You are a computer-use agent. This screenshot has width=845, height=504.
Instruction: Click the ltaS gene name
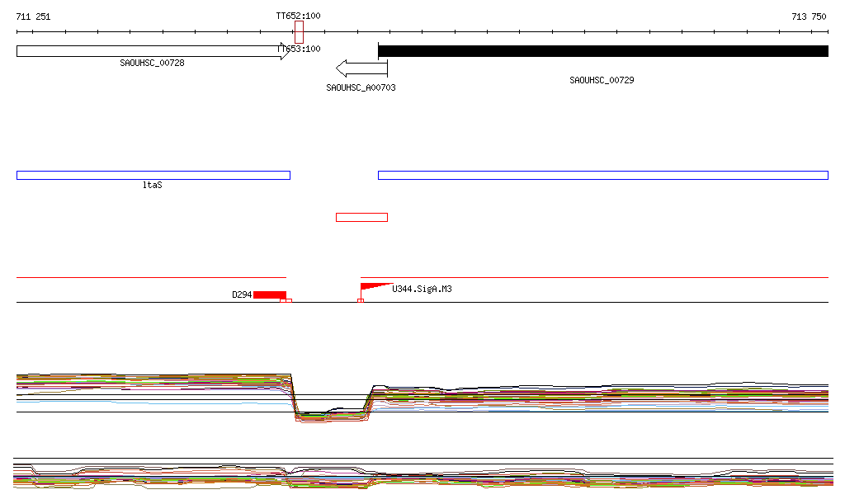coord(153,186)
